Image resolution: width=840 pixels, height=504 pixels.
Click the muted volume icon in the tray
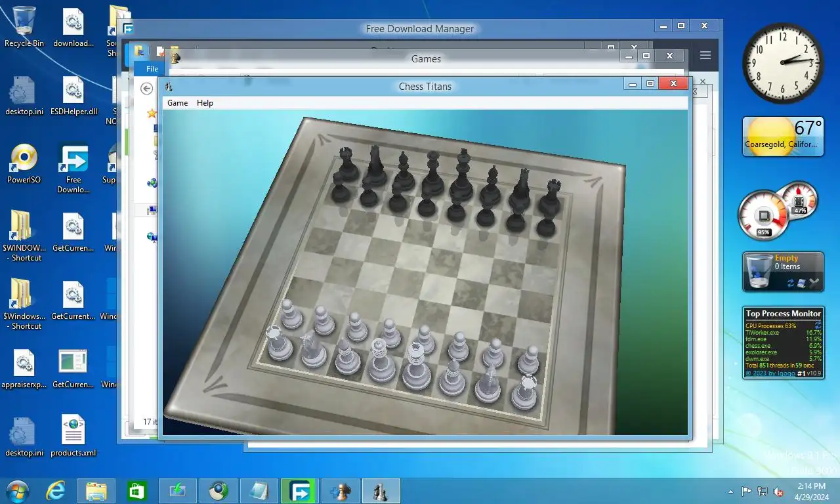[x=778, y=491]
